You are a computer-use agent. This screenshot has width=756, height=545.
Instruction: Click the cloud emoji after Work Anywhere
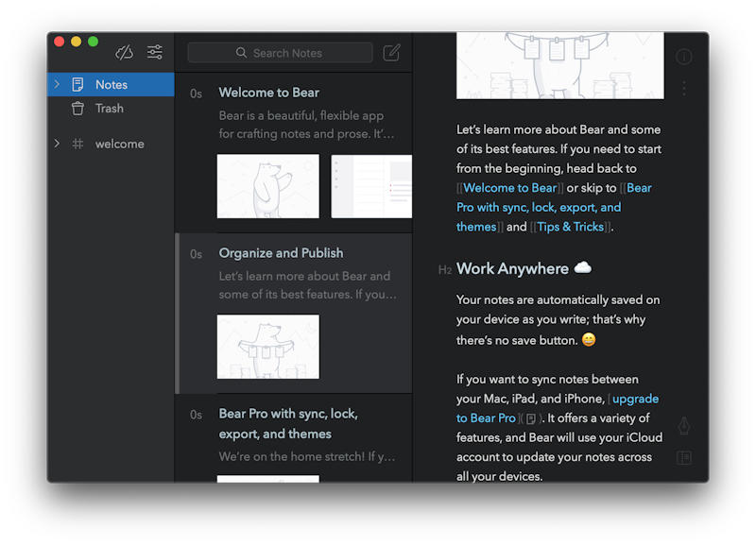(583, 267)
